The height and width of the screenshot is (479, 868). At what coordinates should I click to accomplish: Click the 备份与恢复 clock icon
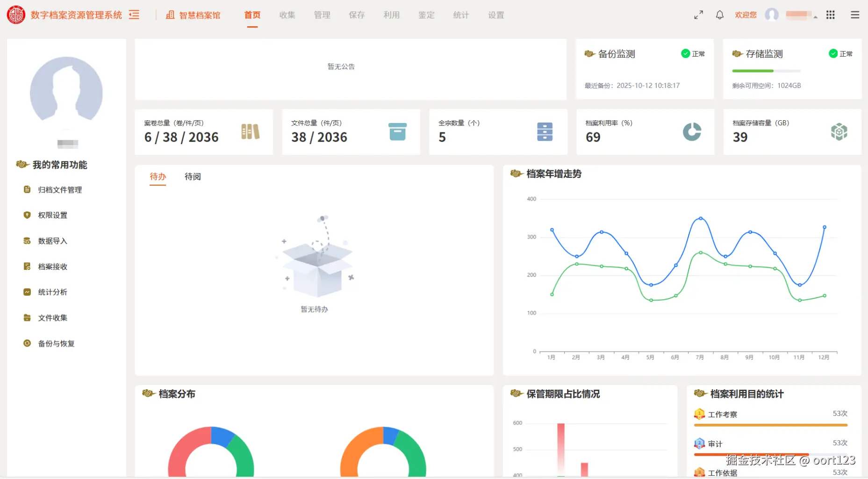tap(27, 343)
